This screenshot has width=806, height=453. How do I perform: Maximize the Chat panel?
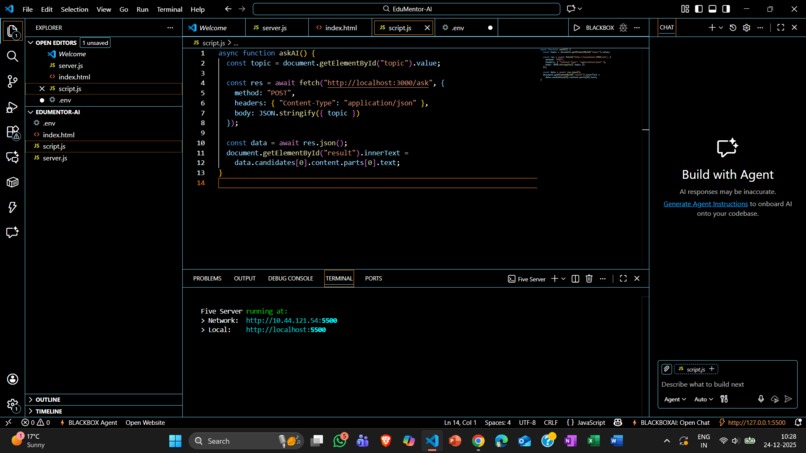[780, 28]
